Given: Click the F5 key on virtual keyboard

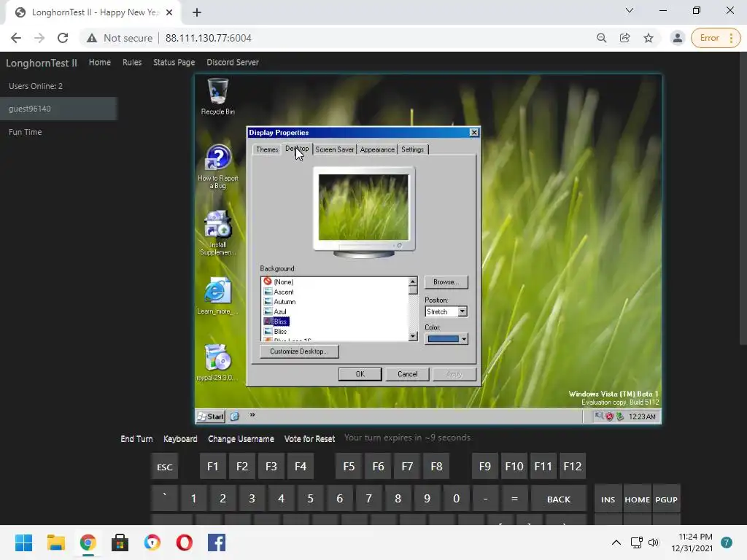Looking at the screenshot, I should pyautogui.click(x=349, y=466).
